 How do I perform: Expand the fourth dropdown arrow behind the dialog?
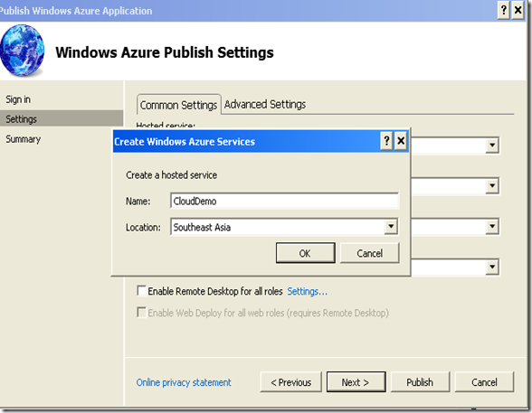492,267
